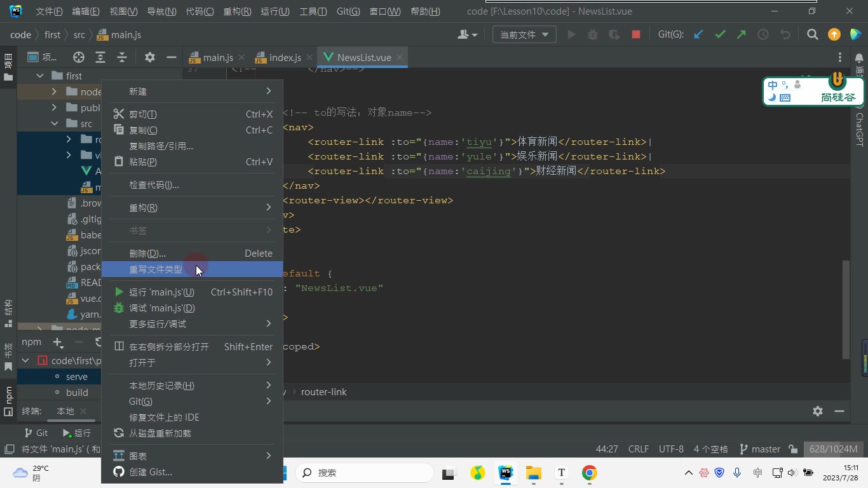Choose 从磁盘重新加载 in the context menu
The image size is (868, 488).
[192, 433]
